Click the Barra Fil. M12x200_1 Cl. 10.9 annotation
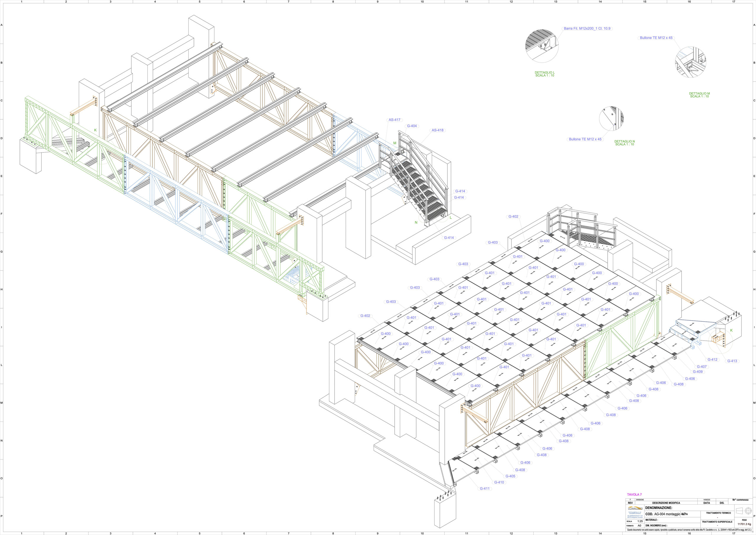Screen dimensions: 756x535 (x=587, y=29)
